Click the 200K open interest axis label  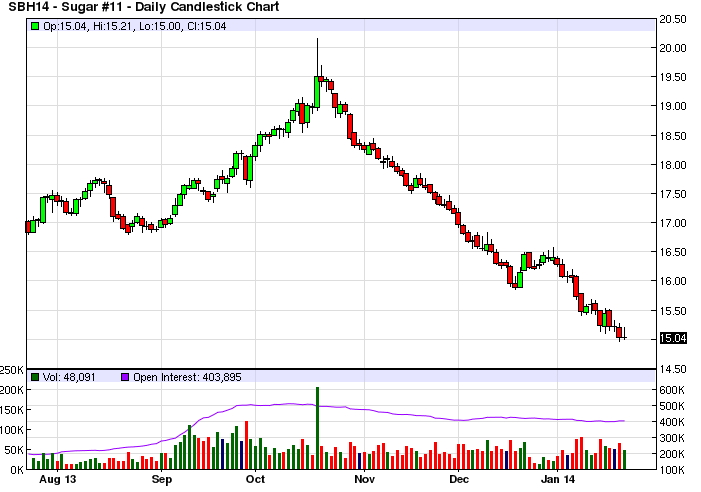[x=672, y=454]
